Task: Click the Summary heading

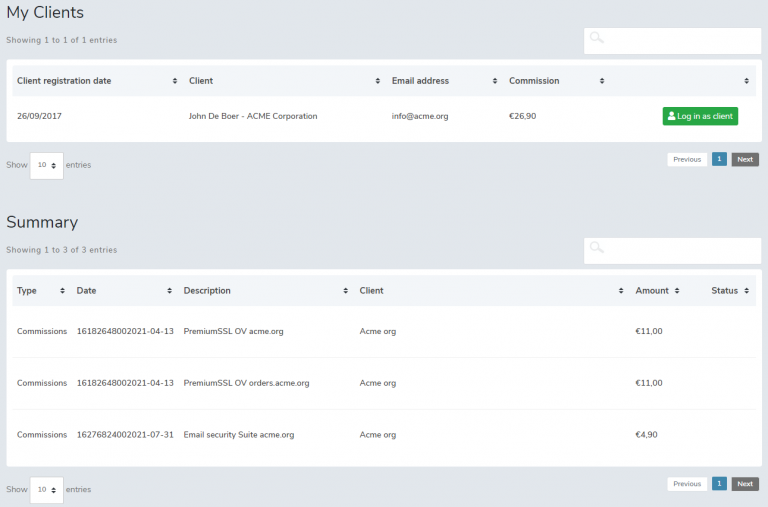Action: tap(42, 222)
